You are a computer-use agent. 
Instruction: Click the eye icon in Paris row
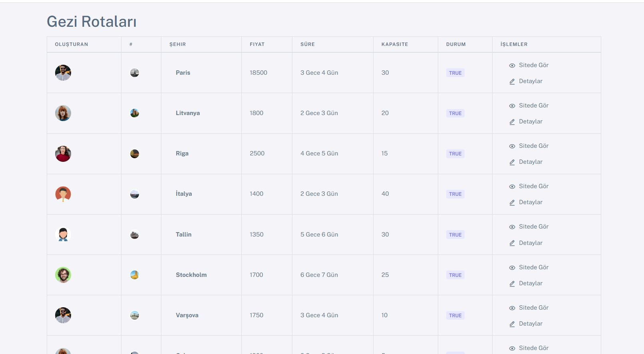click(x=512, y=66)
